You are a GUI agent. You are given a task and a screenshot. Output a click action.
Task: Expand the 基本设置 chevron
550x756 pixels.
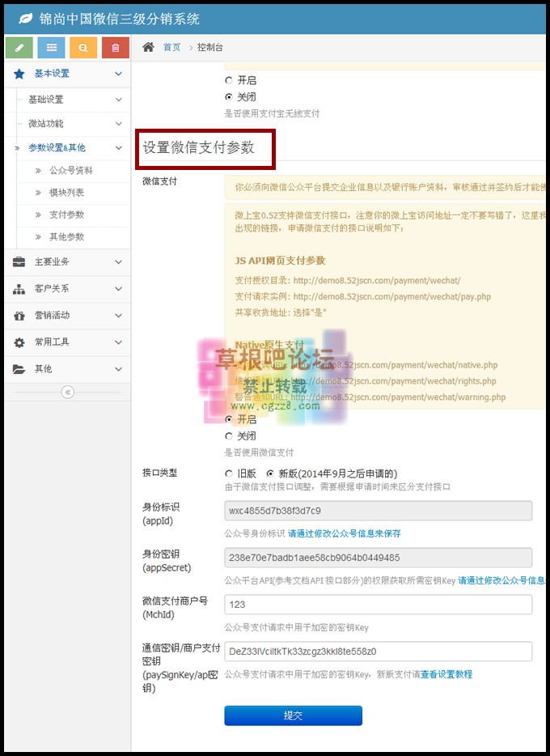[x=118, y=74]
